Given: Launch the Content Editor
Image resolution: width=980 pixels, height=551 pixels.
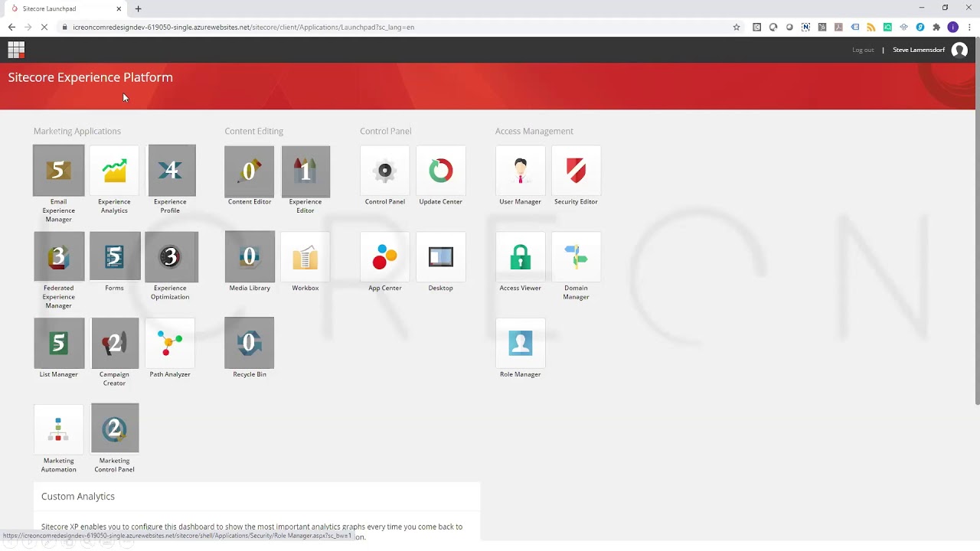Looking at the screenshot, I should coord(250,171).
